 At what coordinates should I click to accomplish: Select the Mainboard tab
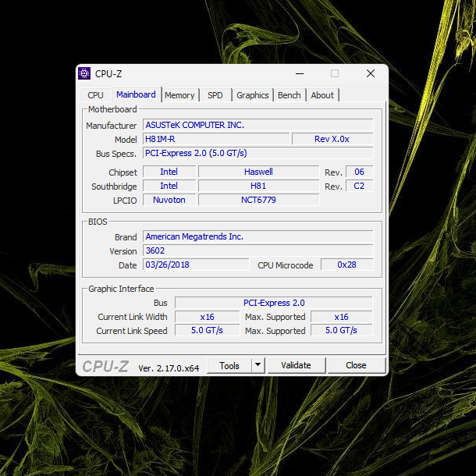pos(136,94)
